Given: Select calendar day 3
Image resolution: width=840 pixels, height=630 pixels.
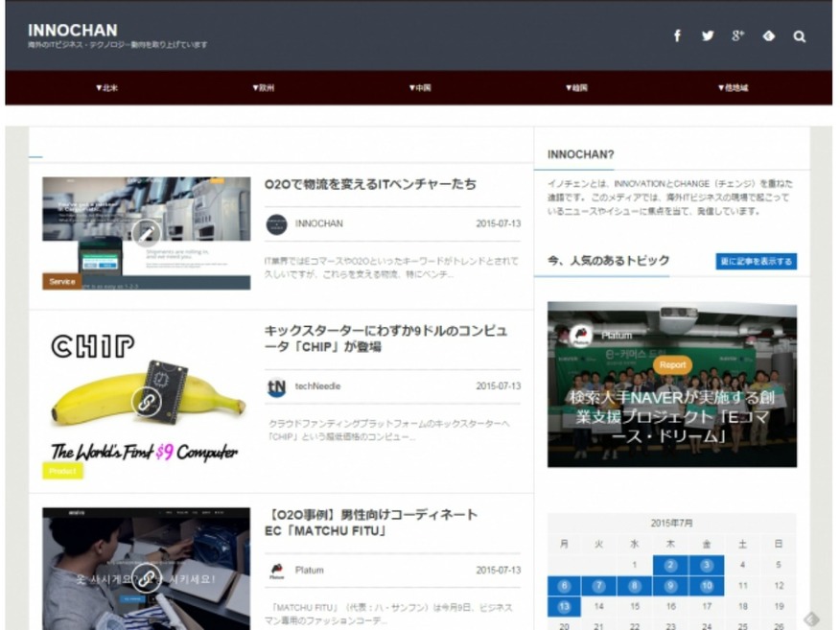Looking at the screenshot, I should [x=707, y=565].
